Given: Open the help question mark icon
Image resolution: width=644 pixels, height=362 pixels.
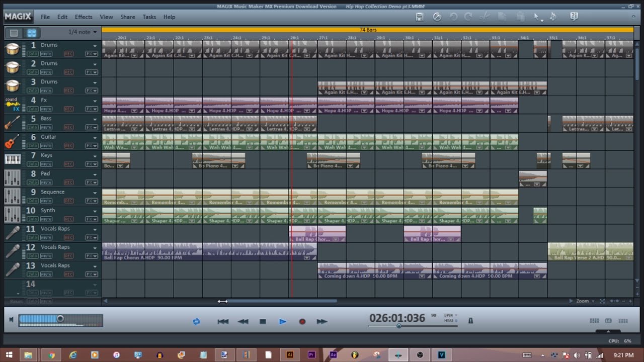Looking at the screenshot, I should pos(574,17).
